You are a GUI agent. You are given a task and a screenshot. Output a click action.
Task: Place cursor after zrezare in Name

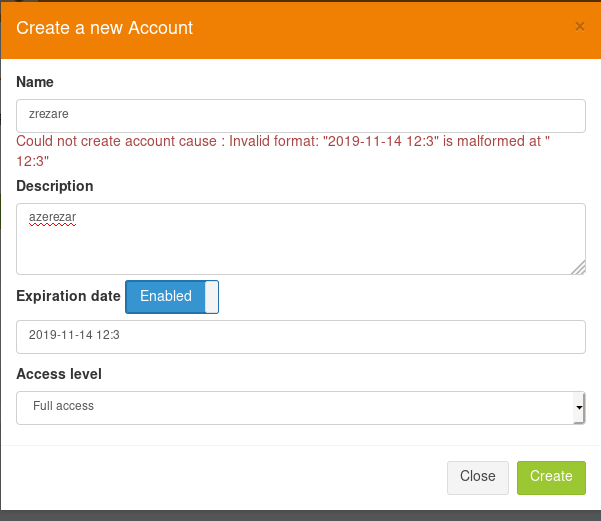point(69,114)
